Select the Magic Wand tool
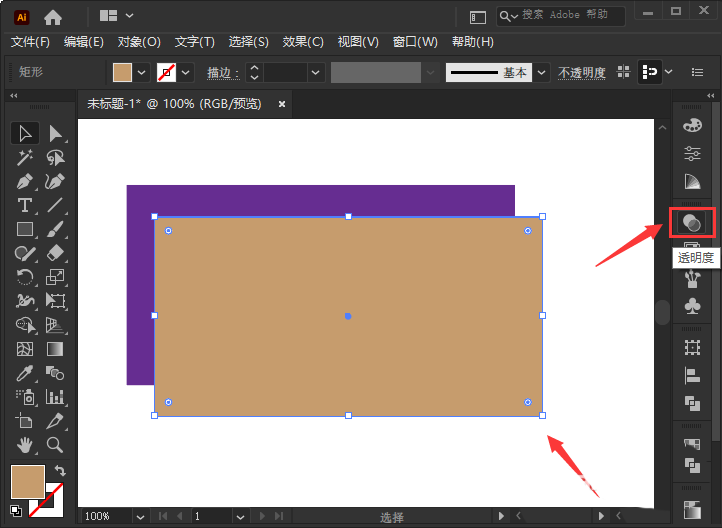This screenshot has width=722, height=528. tap(25, 158)
